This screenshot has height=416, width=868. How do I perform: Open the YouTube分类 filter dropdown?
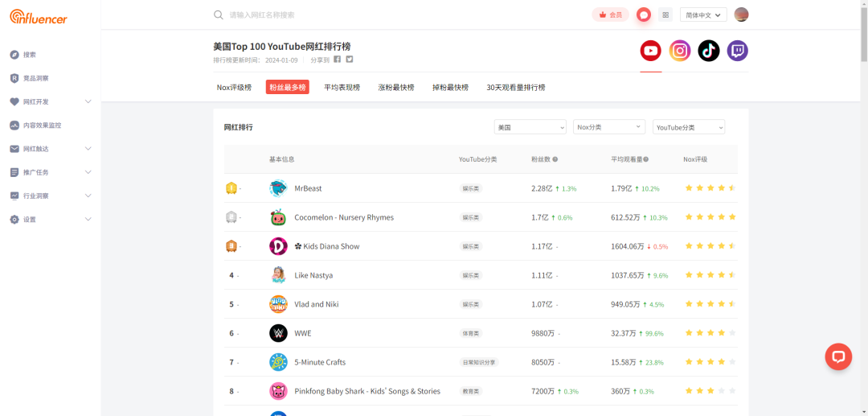tap(688, 127)
